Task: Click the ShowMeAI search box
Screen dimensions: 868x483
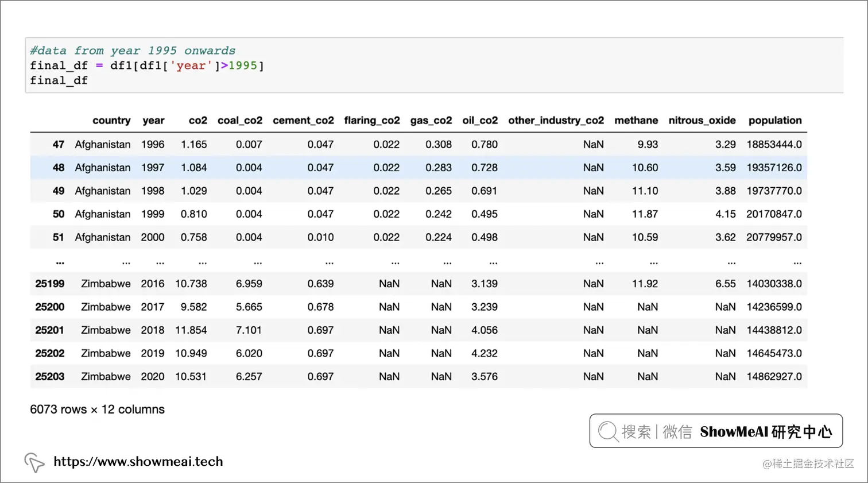Action: 716,431
